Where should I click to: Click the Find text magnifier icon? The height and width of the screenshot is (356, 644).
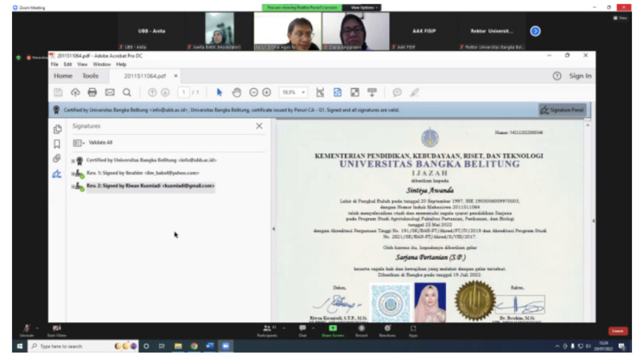click(126, 92)
